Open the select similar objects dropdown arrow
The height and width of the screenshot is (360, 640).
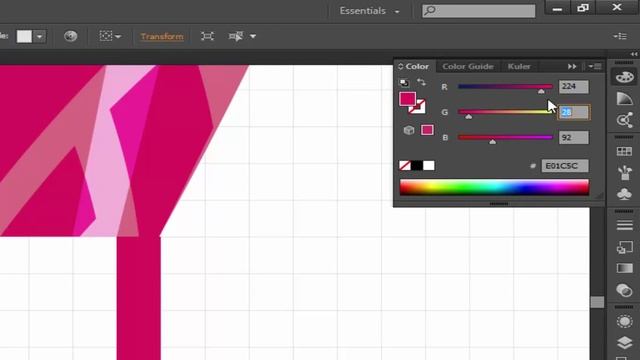click(x=253, y=36)
